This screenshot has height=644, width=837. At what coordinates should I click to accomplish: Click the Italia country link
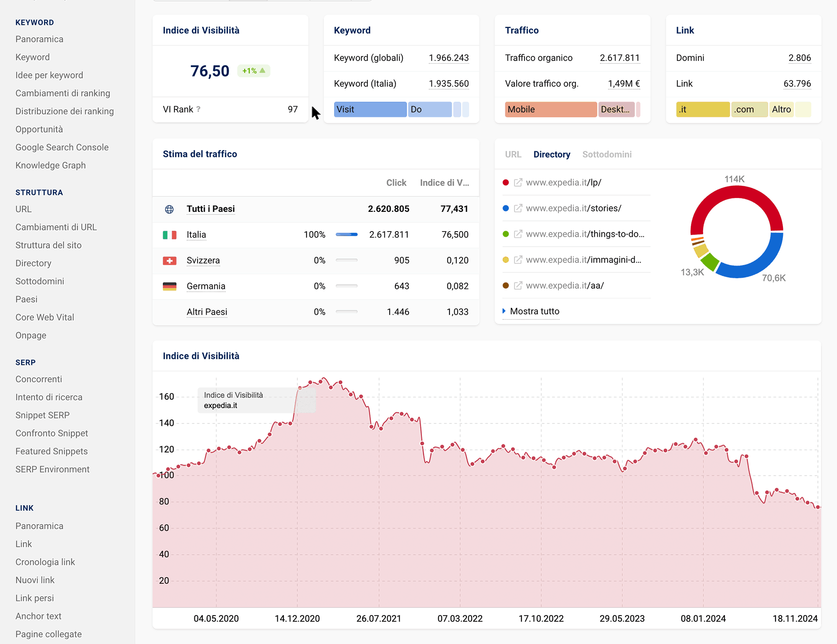point(196,235)
